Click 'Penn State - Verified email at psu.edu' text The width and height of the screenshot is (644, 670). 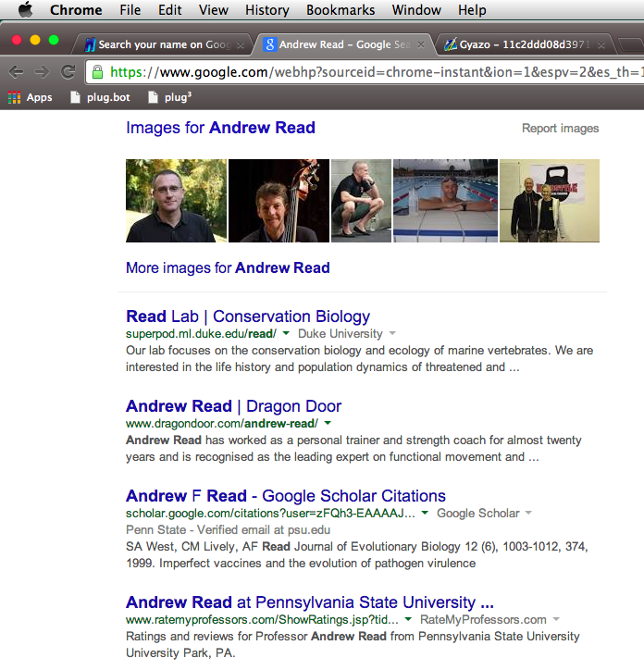coord(229,530)
